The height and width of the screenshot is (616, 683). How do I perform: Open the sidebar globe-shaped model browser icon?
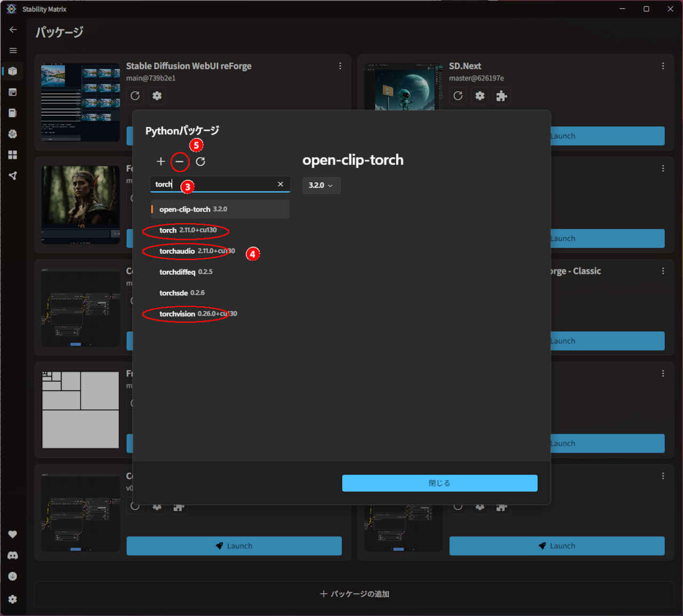13,134
